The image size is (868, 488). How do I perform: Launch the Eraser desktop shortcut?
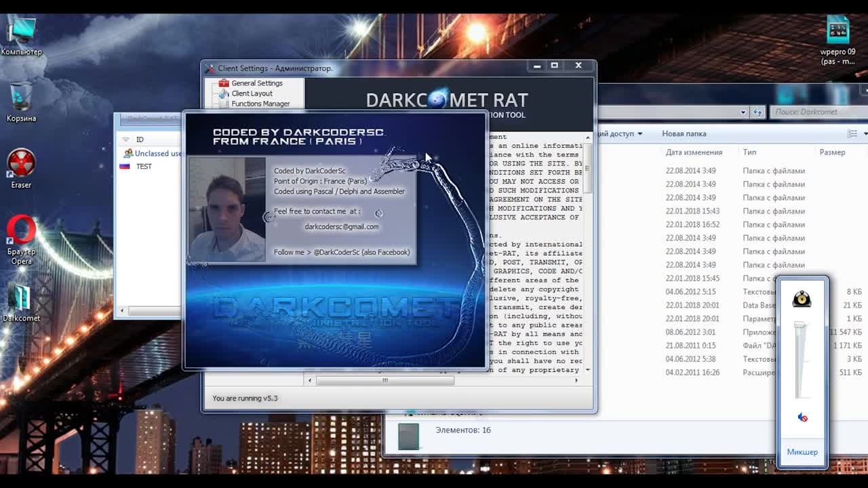pos(21,169)
